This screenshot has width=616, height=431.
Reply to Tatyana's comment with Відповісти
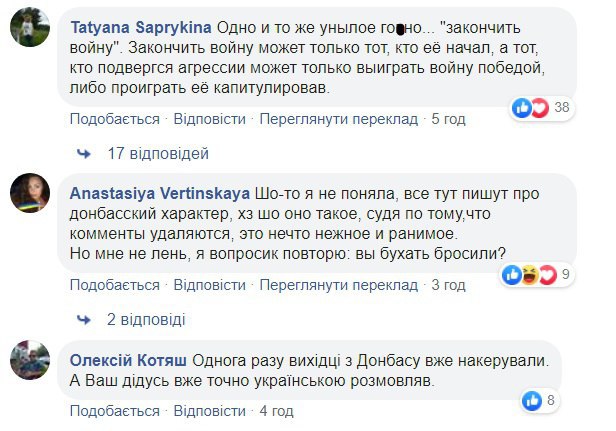click(x=209, y=119)
